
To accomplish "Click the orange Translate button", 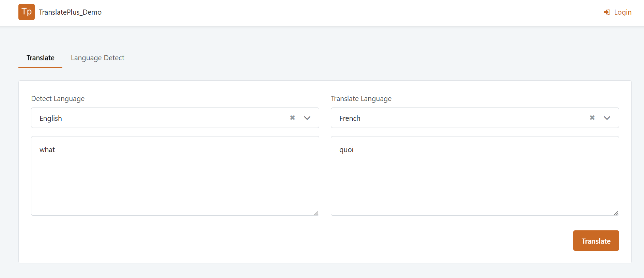I will [x=596, y=241].
